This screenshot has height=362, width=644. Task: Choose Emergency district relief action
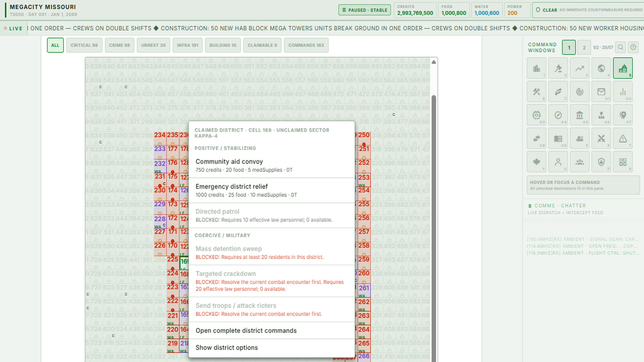coord(272,190)
